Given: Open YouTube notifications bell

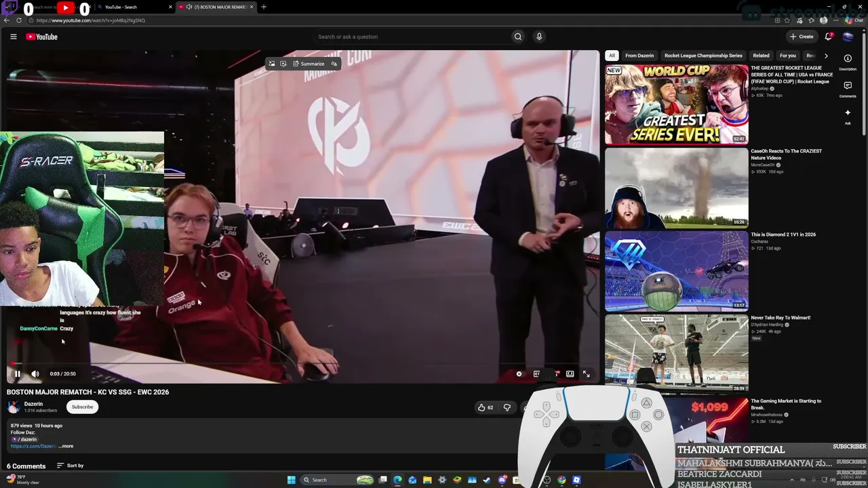Looking at the screenshot, I should [829, 37].
